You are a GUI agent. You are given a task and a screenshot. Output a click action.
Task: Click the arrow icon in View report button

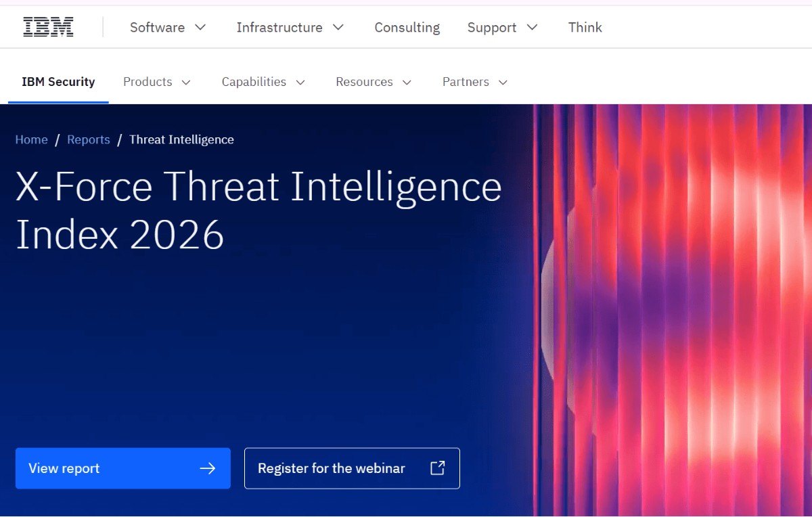pos(208,468)
